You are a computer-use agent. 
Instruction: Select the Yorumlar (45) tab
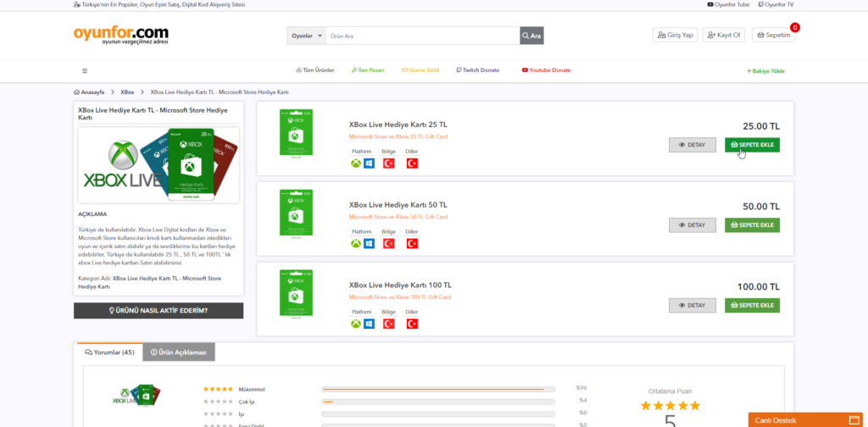[109, 352]
